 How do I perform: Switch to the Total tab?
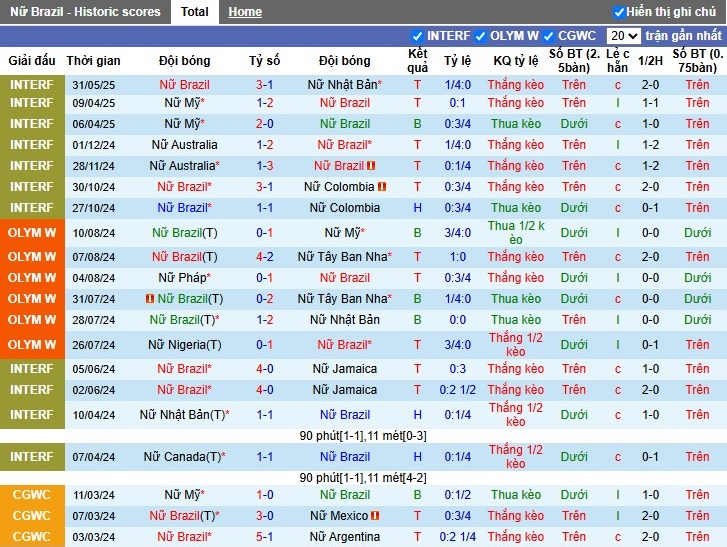[x=195, y=12]
